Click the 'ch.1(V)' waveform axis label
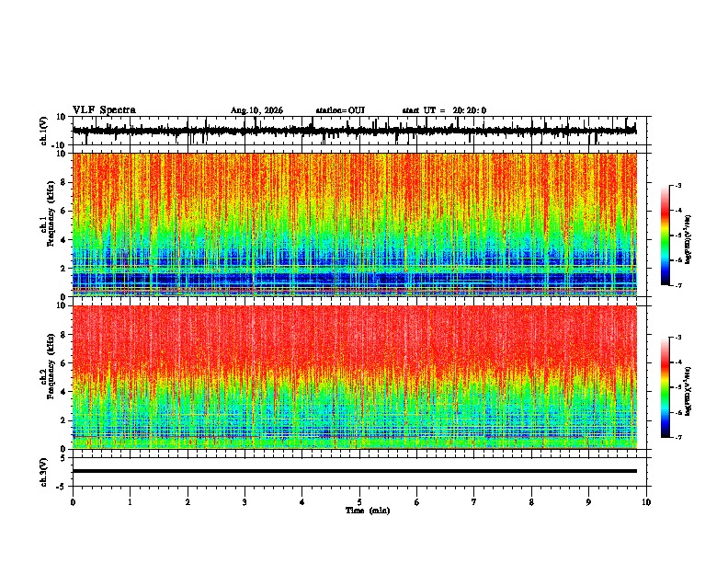Image resolution: width=728 pixels, height=563 pixels. pyautogui.click(x=43, y=131)
